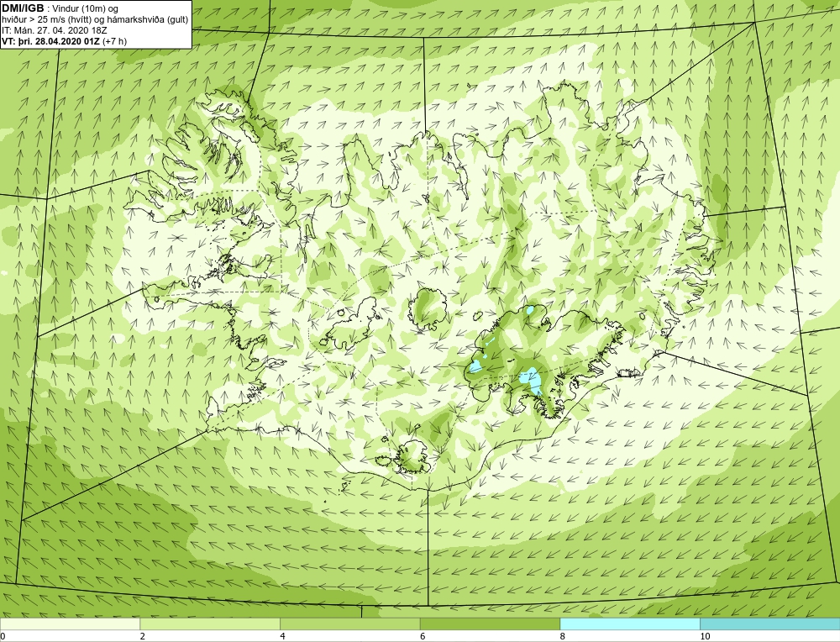Screen dimensions: 840x642
Task: Click the 0–2 m/s pale yellow legend swatch
Action: tap(71, 624)
